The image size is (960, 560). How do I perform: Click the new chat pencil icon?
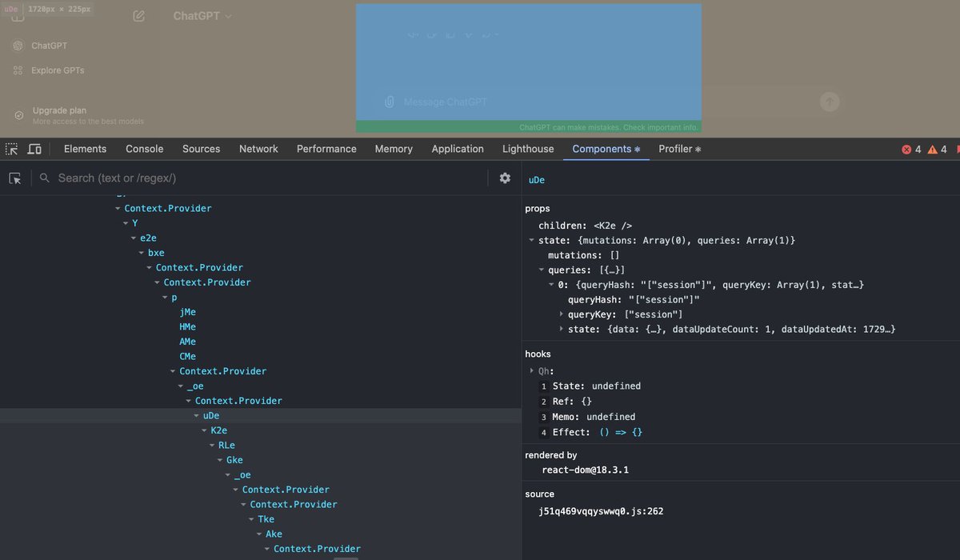pos(139,16)
